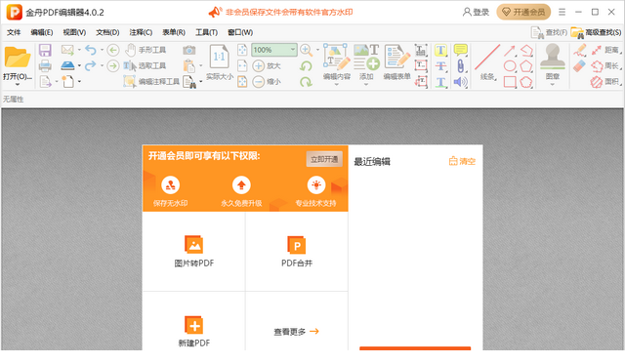Open the Image to PDF (图片转PDF) tile
625x364 pixels.
tap(193, 252)
